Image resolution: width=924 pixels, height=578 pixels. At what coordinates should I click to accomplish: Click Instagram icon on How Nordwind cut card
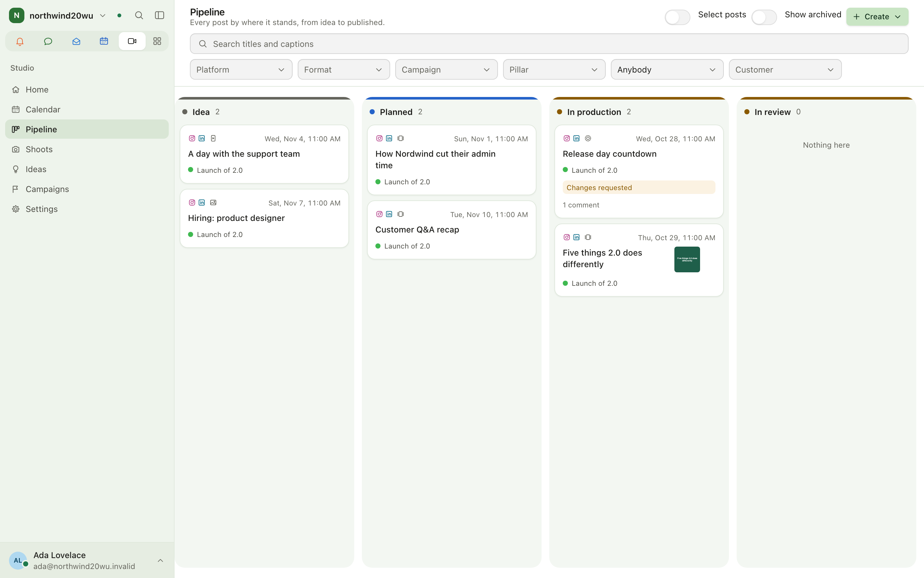pos(379,138)
